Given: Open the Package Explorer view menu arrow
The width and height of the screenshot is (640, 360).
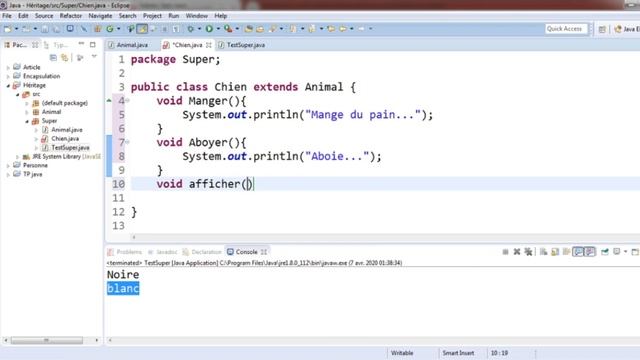Looking at the screenshot, I should (94, 57).
